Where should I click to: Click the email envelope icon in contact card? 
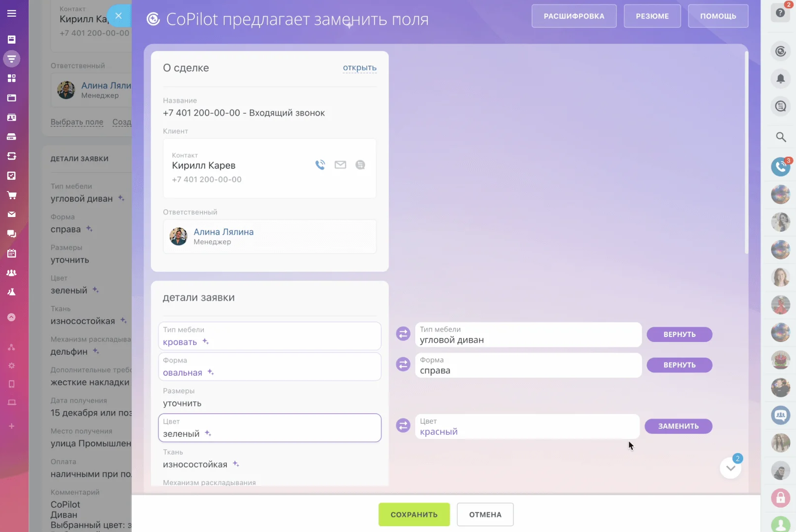tap(340, 165)
